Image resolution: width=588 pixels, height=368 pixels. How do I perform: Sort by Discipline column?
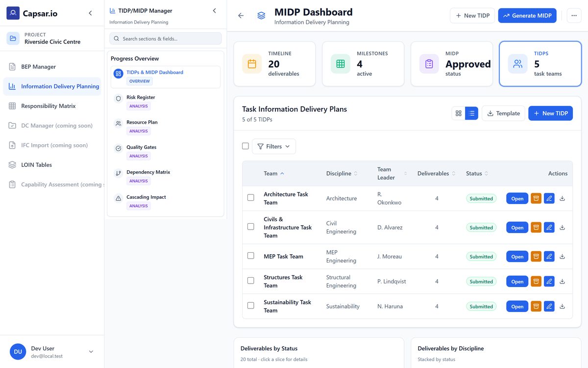coord(342,173)
